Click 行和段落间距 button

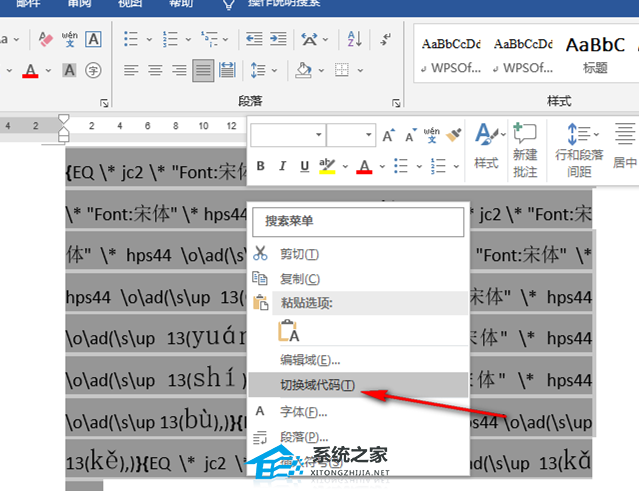coord(579,150)
